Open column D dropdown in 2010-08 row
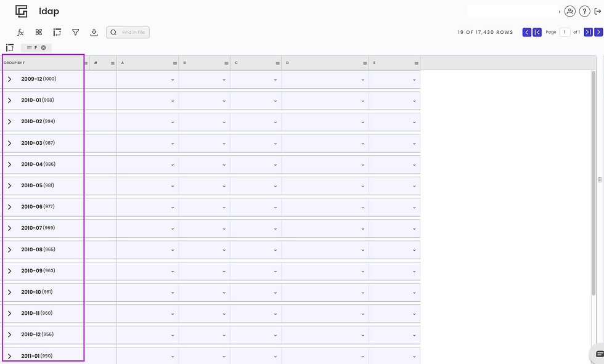The width and height of the screenshot is (604, 364). (x=363, y=250)
